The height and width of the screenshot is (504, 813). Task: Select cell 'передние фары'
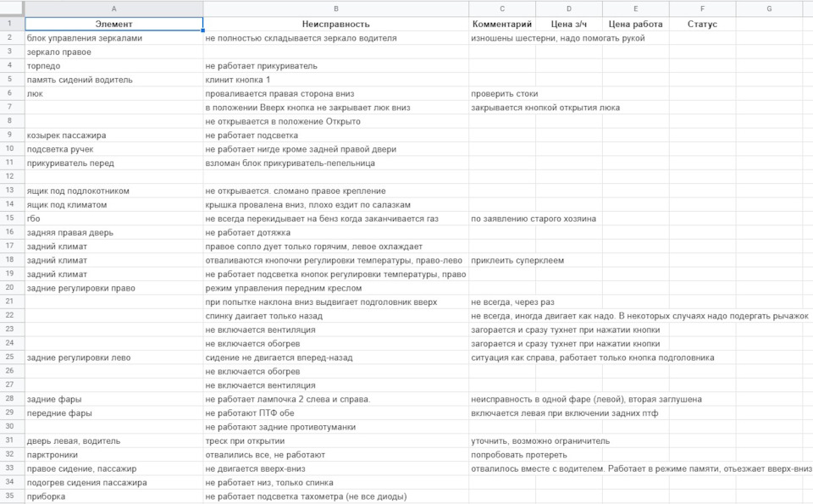click(114, 413)
